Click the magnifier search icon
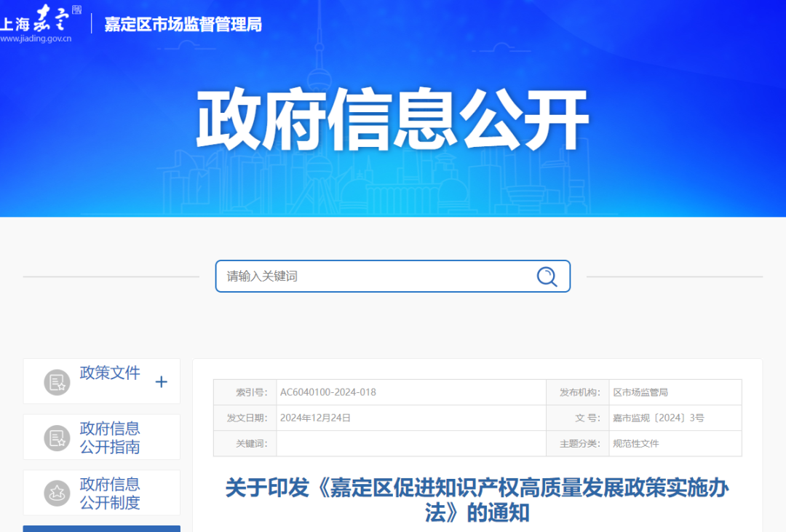Viewport: 786px width, 532px height. (x=547, y=277)
